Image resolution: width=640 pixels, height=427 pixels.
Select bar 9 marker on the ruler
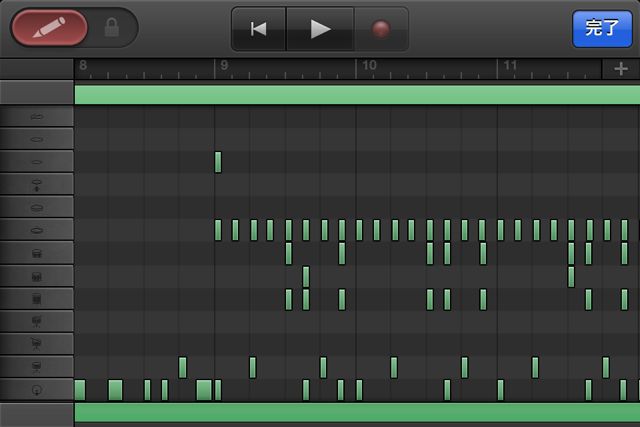pos(224,65)
